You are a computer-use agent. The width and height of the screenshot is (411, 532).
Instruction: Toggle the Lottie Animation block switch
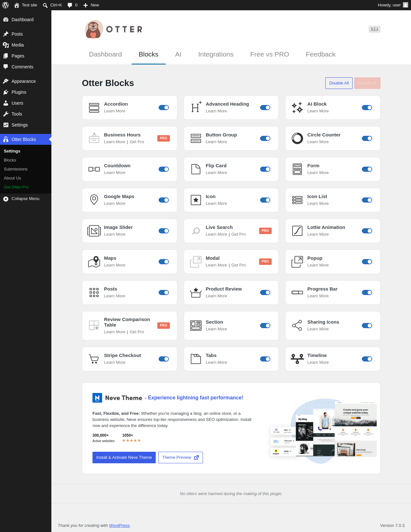(367, 231)
